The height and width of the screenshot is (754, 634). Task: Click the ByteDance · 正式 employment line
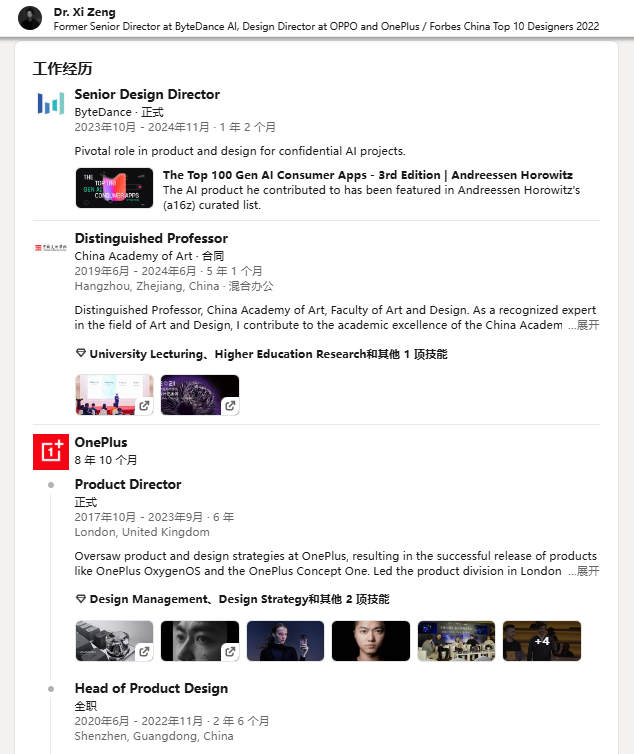click(x=119, y=112)
